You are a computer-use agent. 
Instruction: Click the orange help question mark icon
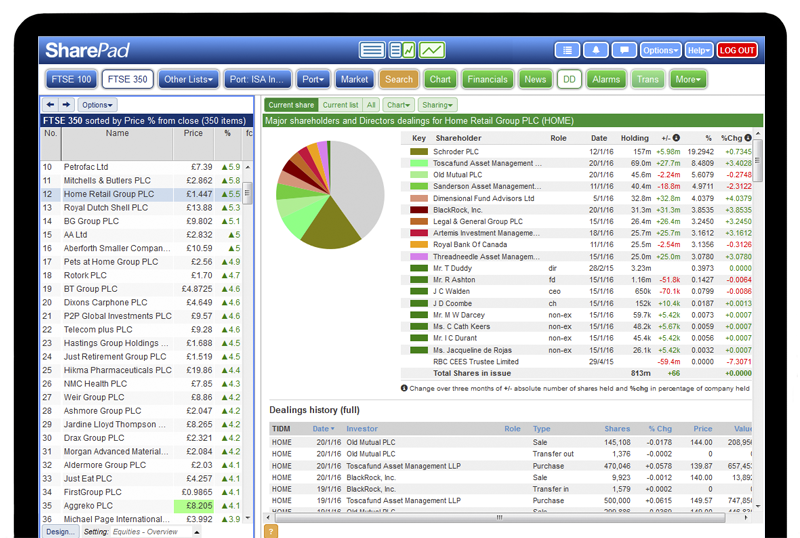pos(271,531)
